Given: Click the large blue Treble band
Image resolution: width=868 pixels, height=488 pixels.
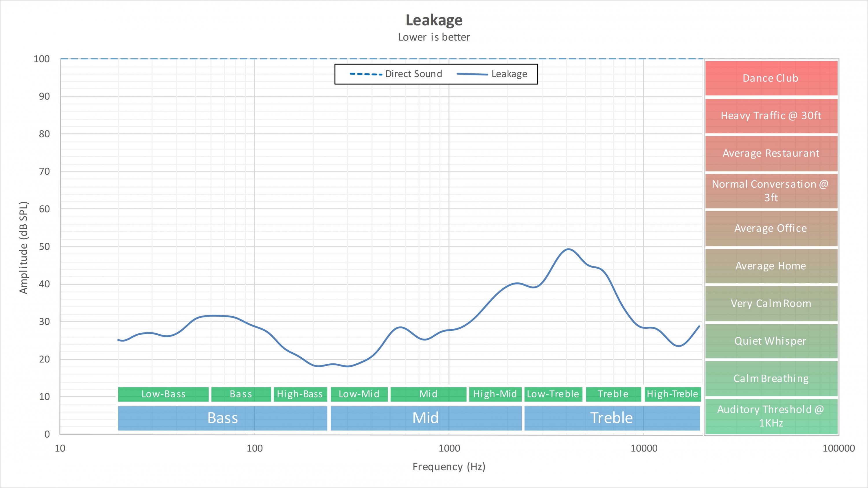Looking at the screenshot, I should pos(612,418).
